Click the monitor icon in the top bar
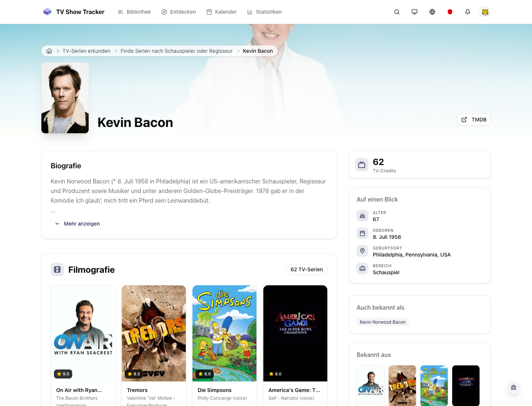The height and width of the screenshot is (406, 532). (415, 12)
